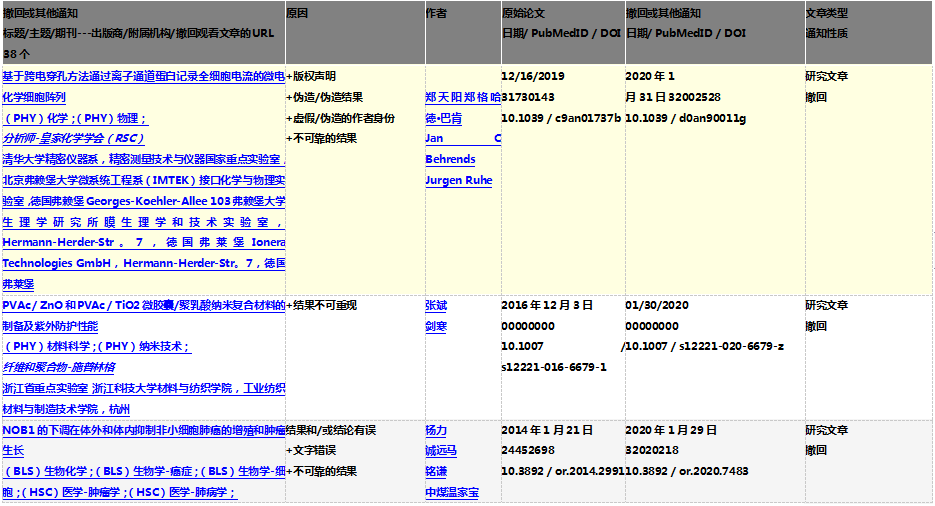Open author link 铭谦
The width and height of the screenshot is (935, 506).
(436, 472)
